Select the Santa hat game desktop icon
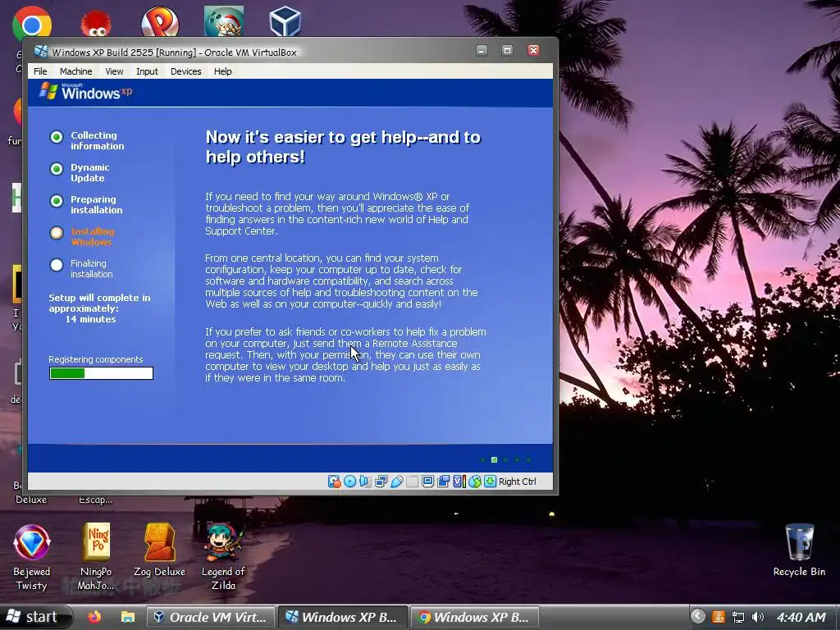This screenshot has height=630, width=840. point(224,21)
